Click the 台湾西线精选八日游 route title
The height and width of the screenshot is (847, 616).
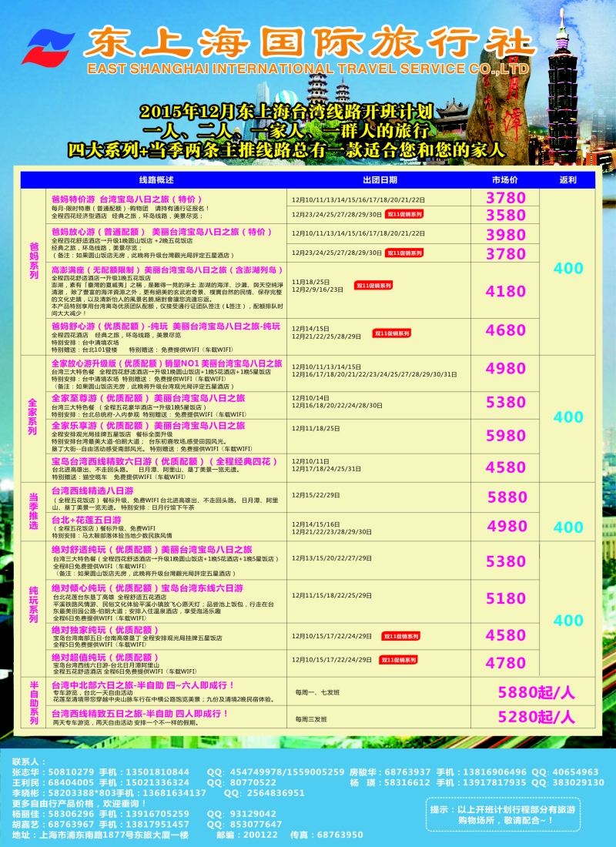coord(92,491)
